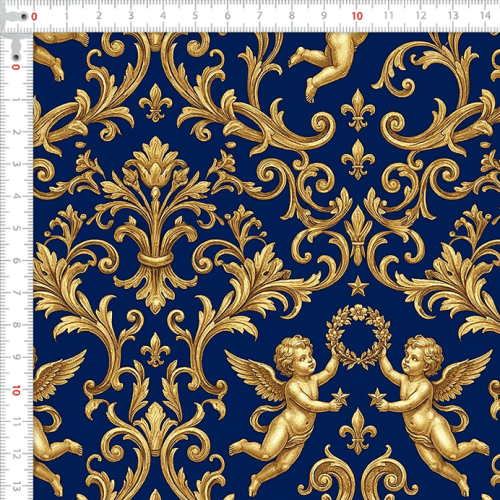The width and height of the screenshot is (500, 500).
Task: Click the number 2 on the left ruler
Action: pyautogui.click(x=16, y=132)
